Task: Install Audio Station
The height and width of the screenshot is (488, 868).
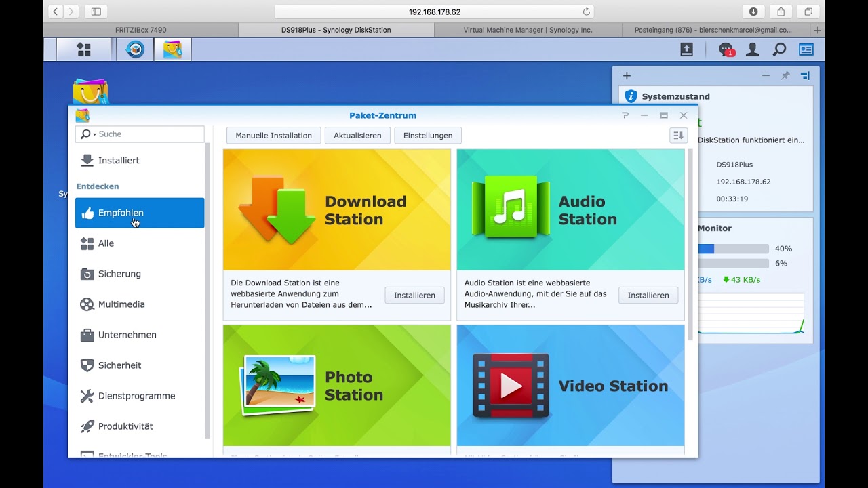Action: 648,295
